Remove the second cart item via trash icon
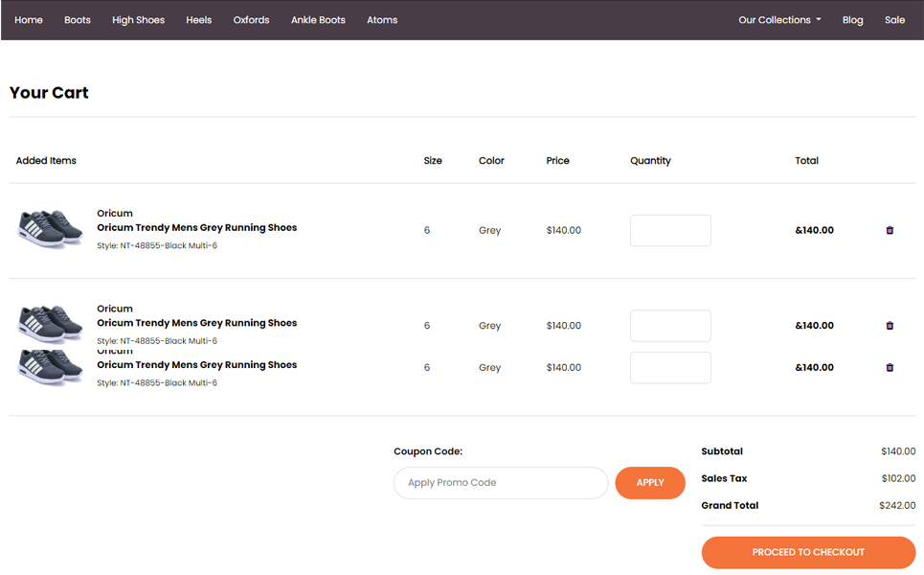The height and width of the screenshot is (575, 924). point(890,326)
